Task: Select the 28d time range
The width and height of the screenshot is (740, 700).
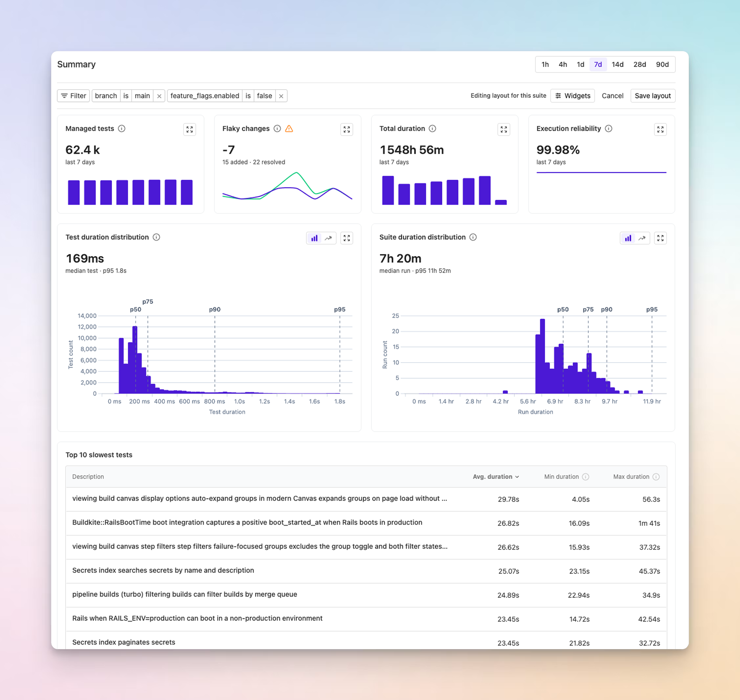Action: [640, 65]
